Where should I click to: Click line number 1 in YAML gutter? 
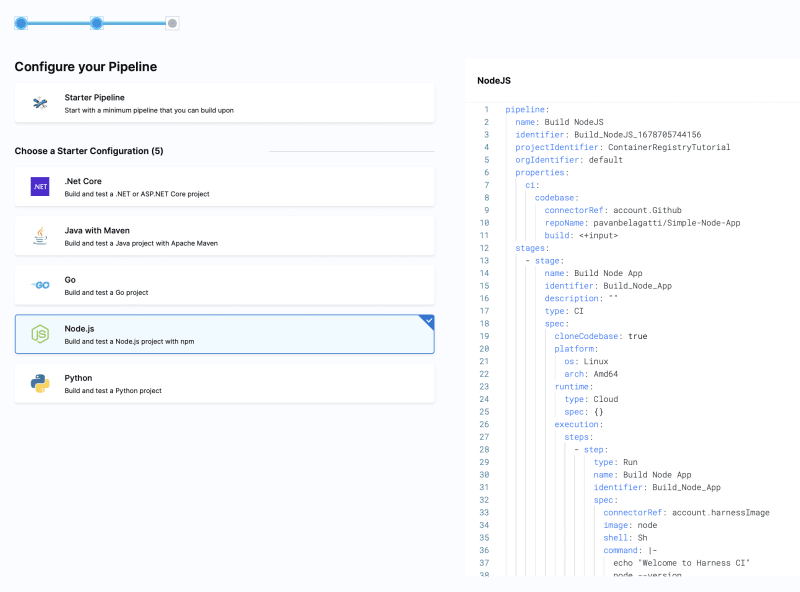tap(486, 109)
